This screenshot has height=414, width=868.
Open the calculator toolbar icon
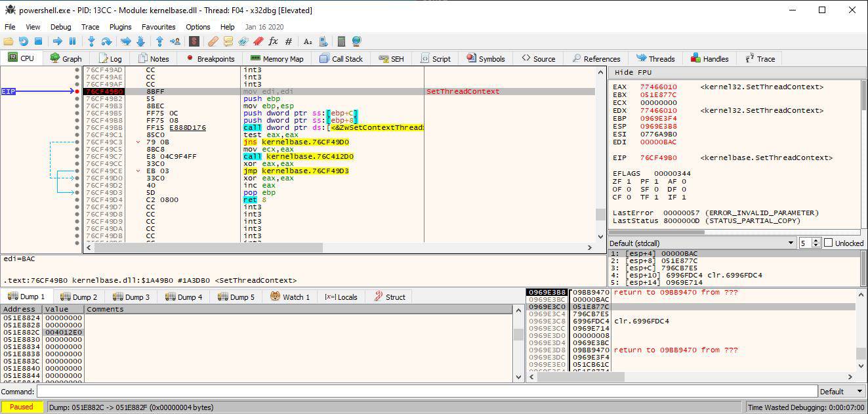[341, 41]
